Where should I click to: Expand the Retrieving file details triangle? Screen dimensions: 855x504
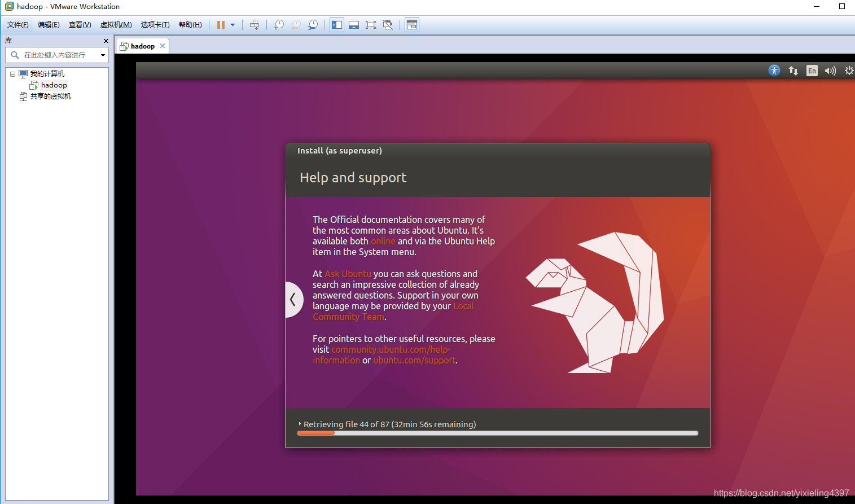click(300, 424)
